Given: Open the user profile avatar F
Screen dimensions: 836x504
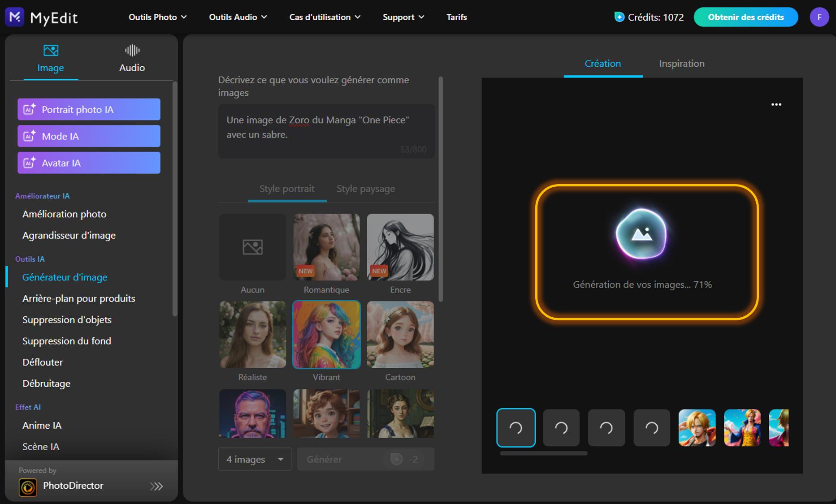Looking at the screenshot, I should [819, 17].
